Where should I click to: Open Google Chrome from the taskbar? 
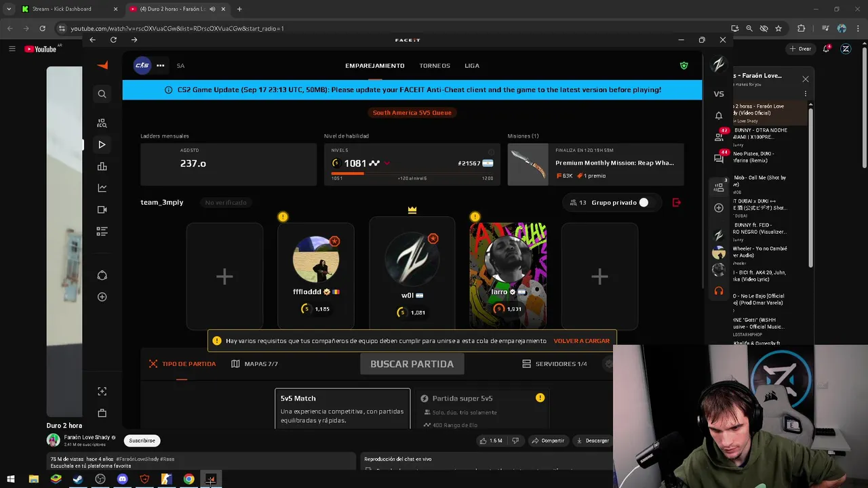[189, 479]
